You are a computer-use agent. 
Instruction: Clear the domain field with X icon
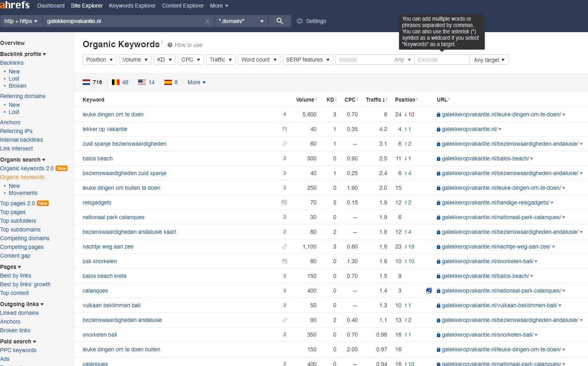tap(207, 21)
